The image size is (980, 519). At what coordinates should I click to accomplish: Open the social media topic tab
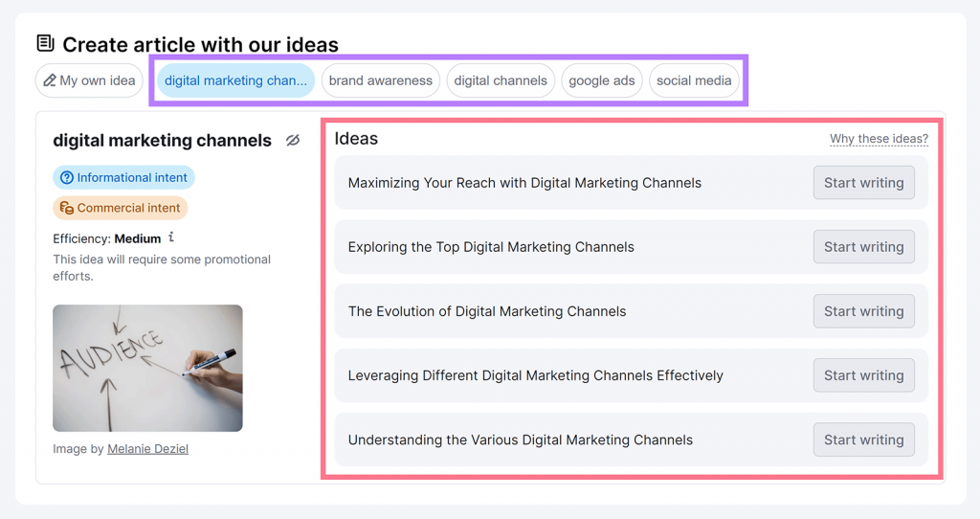tap(694, 80)
